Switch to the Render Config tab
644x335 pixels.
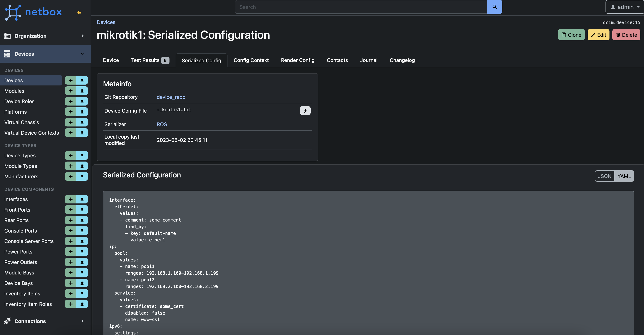[297, 60]
